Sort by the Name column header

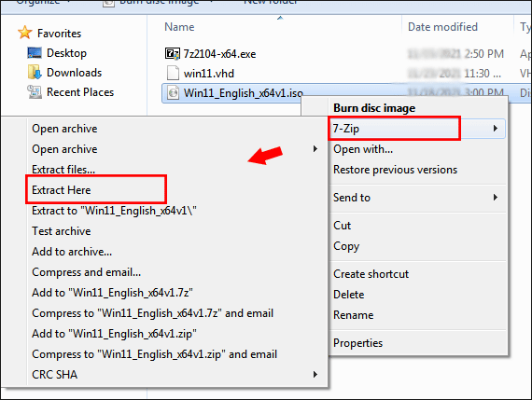(x=179, y=27)
